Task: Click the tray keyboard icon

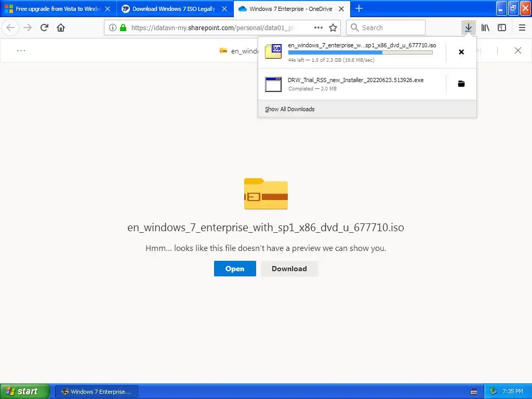Action: 474,392
